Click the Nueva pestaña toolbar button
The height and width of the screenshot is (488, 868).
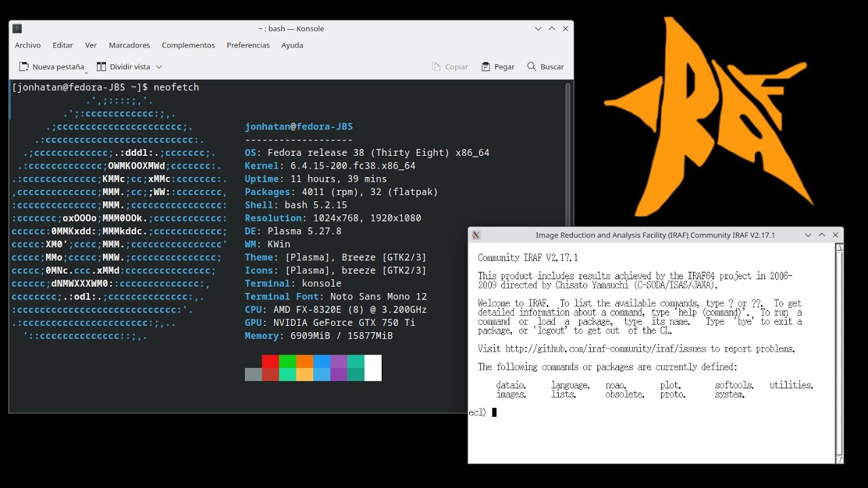tap(52, 67)
